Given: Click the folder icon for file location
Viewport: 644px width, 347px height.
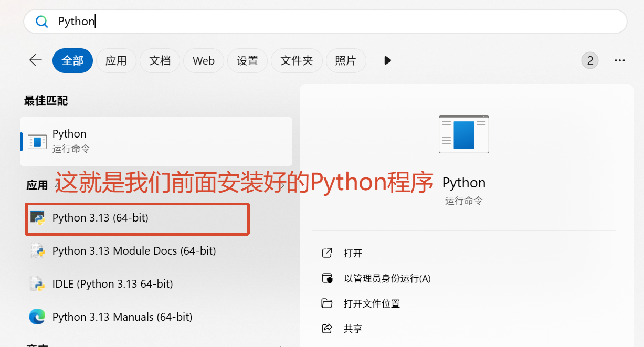Looking at the screenshot, I should click(327, 303).
